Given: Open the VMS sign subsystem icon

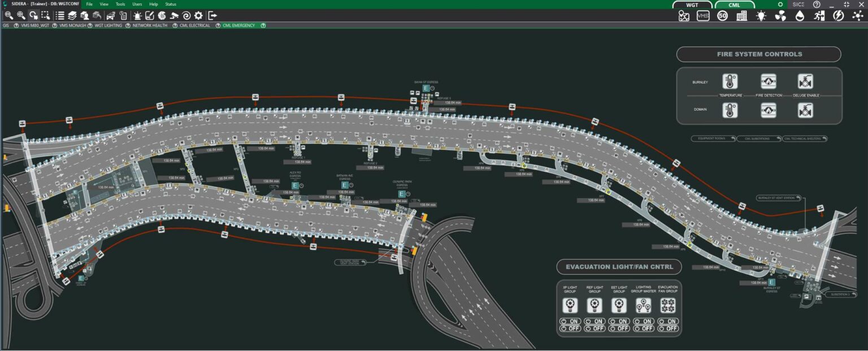Looking at the screenshot, I should 703,16.
